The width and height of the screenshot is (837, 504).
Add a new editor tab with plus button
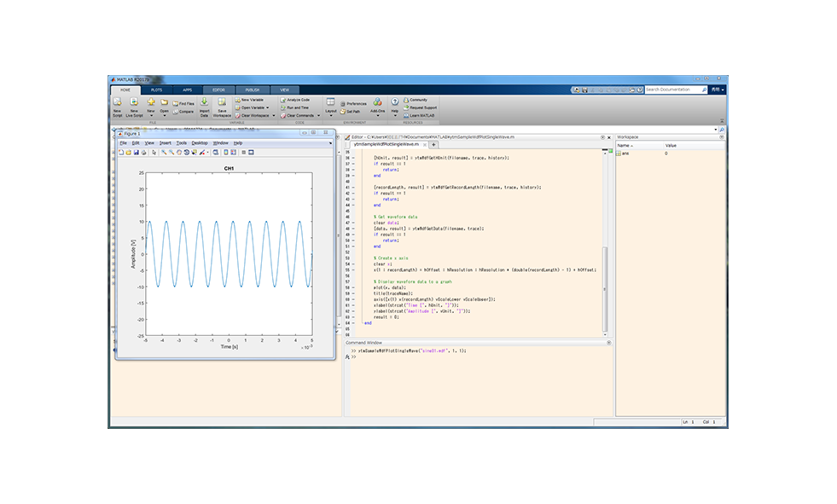433,144
